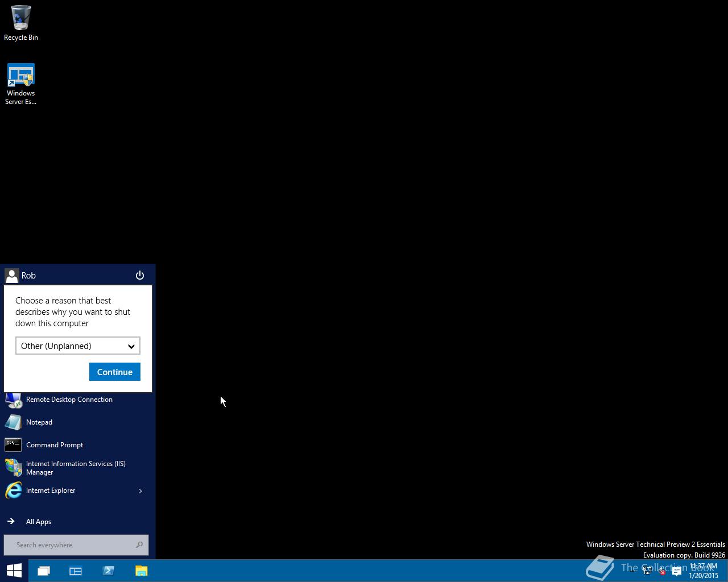This screenshot has width=728, height=582.
Task: Open File Explorer from taskbar
Action: [142, 571]
